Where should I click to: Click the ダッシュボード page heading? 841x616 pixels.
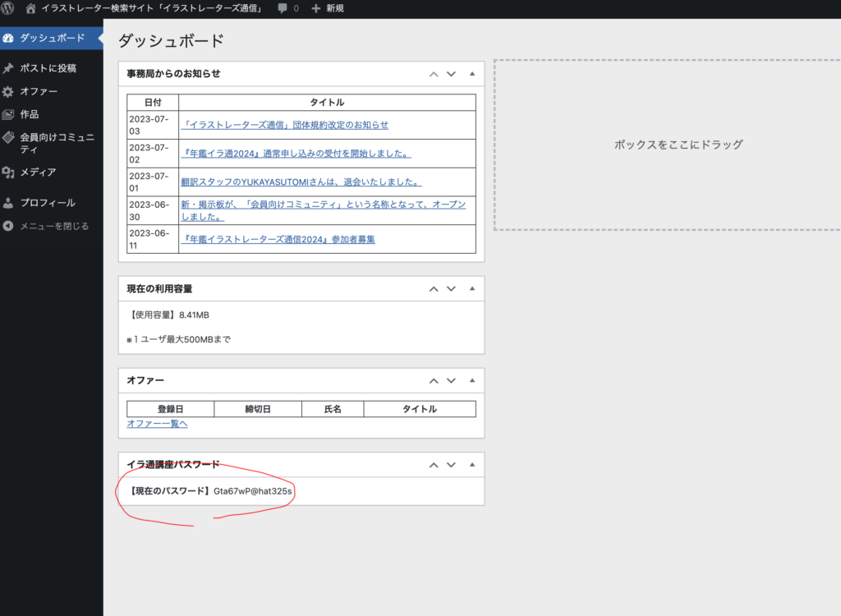click(171, 41)
